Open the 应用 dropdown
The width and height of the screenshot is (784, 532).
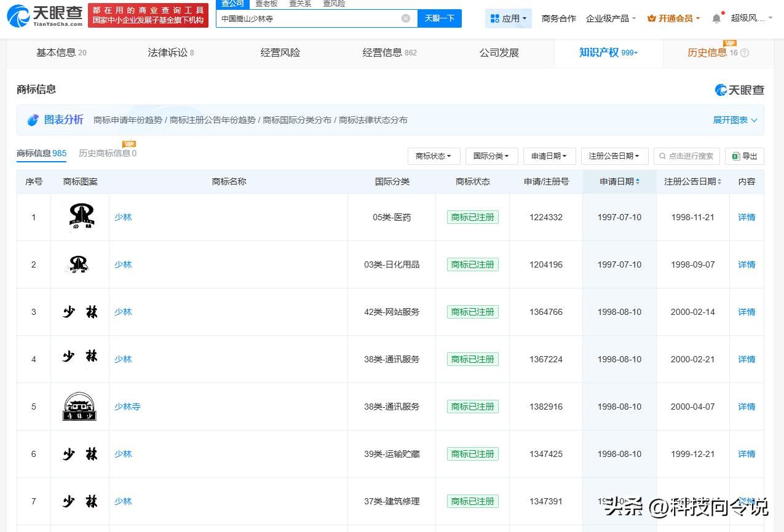pyautogui.click(x=509, y=18)
